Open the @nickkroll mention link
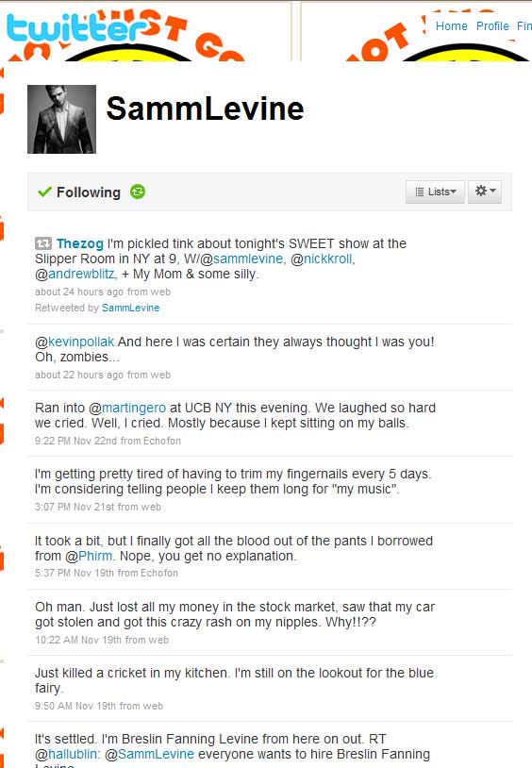This screenshot has width=532, height=768. 327,259
